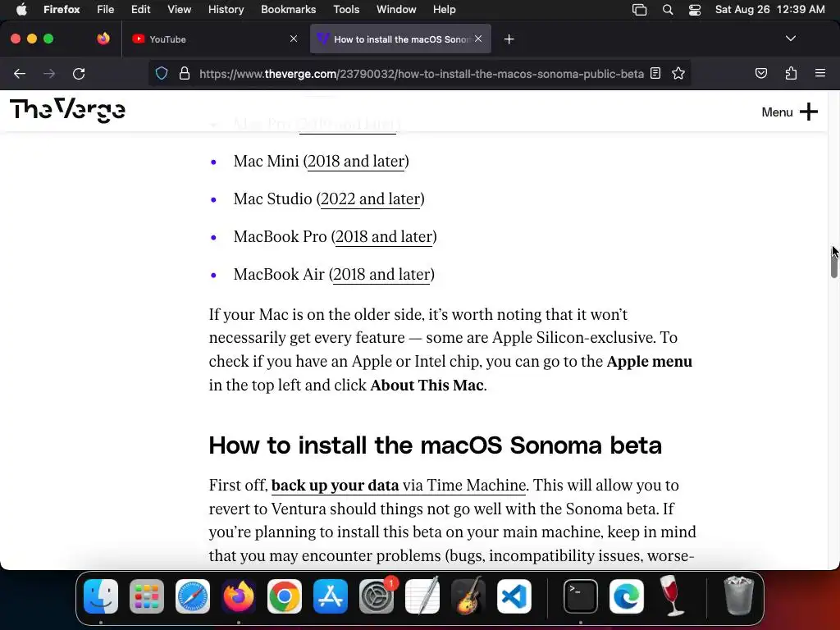Screen dimensions: 840x630
Task: Open TextEdit from the Dock
Action: (422, 596)
